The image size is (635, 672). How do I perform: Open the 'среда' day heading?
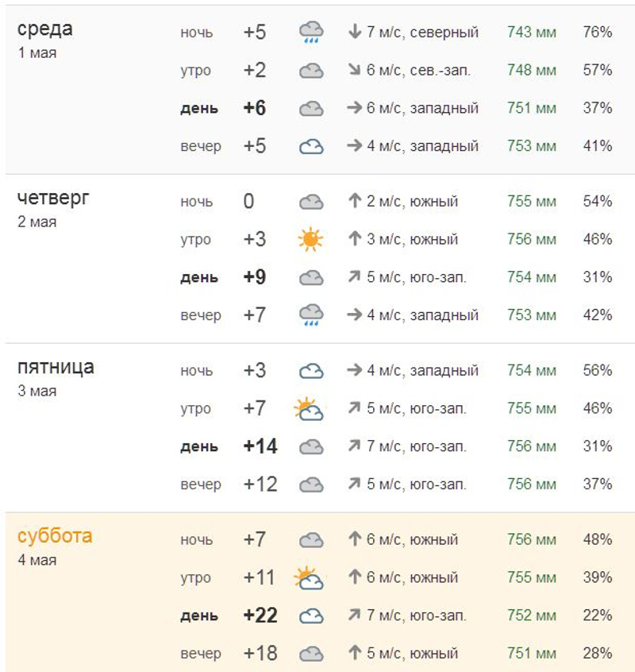pos(45,29)
